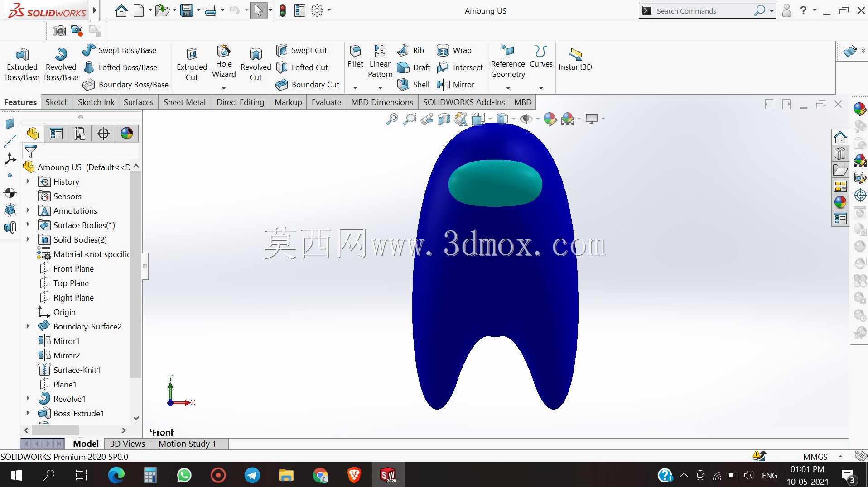The width and height of the screenshot is (868, 487).
Task: Switch to the SOLIDWORKS Add-Ins tab
Action: [464, 102]
